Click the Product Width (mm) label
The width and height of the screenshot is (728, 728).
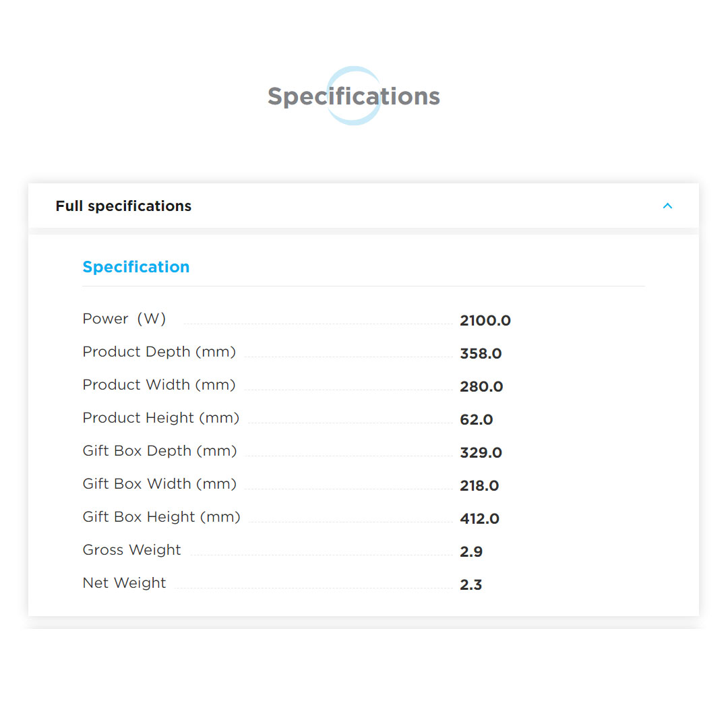click(x=159, y=385)
